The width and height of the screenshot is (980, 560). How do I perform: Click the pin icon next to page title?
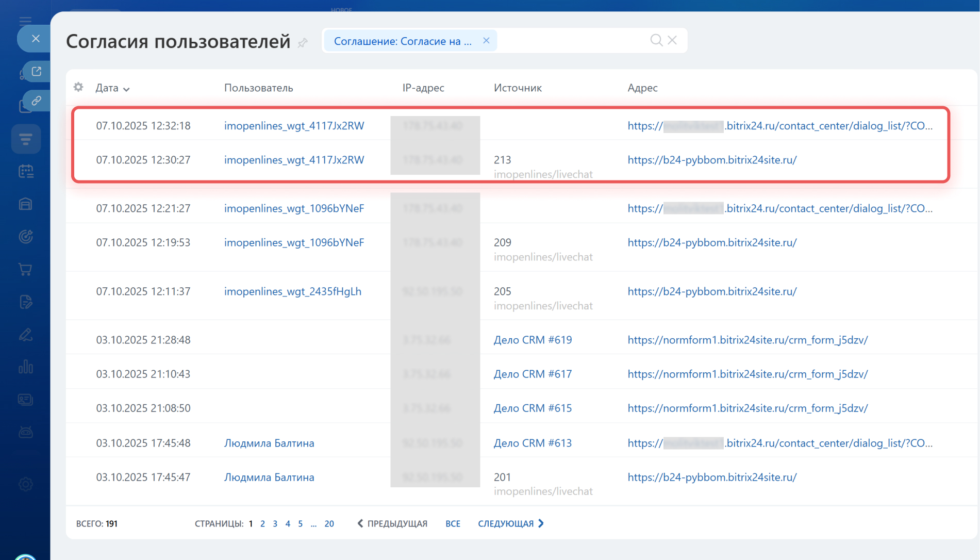tap(303, 43)
